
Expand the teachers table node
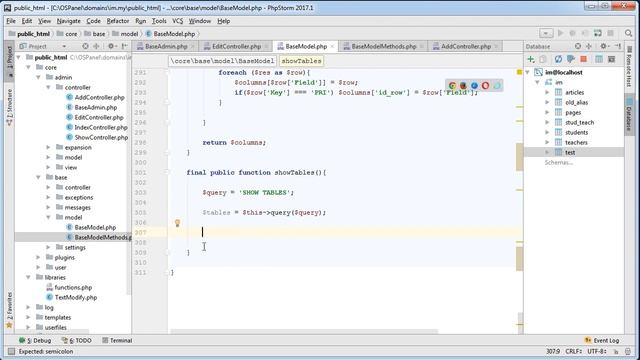pyautogui.click(x=547, y=142)
